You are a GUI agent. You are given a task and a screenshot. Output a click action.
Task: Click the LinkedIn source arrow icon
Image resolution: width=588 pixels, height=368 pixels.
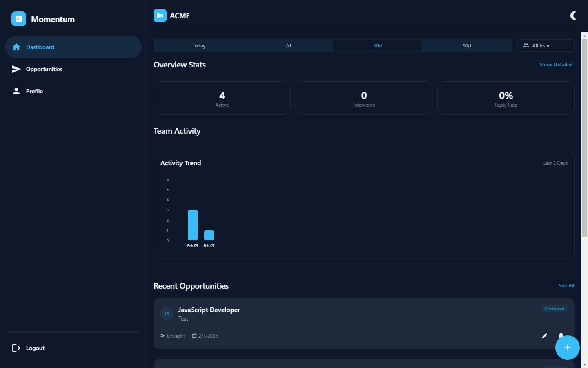click(163, 336)
